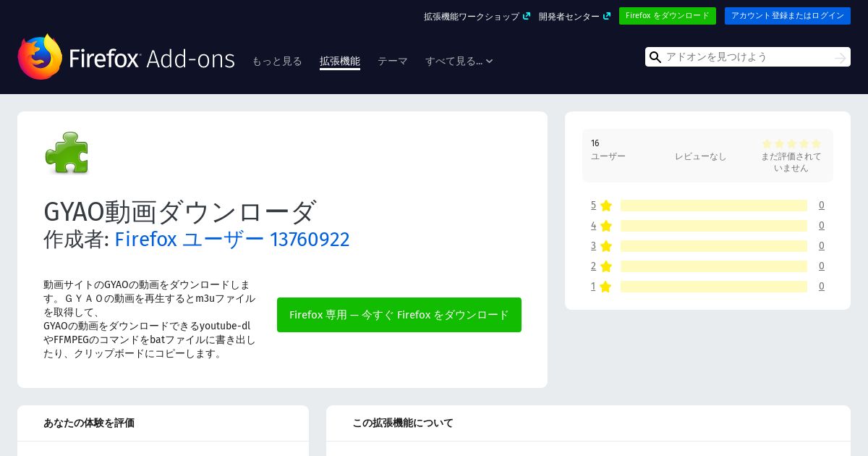Click the この拡張機能について heading
The height and width of the screenshot is (456, 868).
click(x=403, y=423)
